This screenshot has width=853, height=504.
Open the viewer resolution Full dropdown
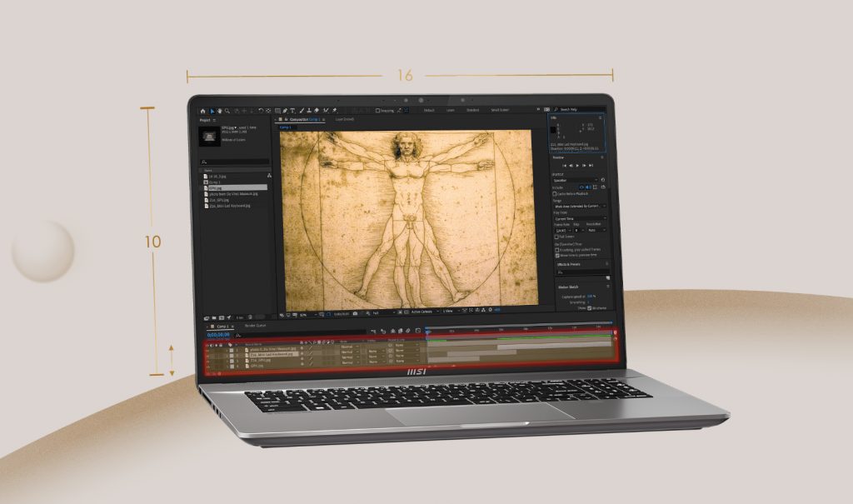pyautogui.click(x=384, y=313)
